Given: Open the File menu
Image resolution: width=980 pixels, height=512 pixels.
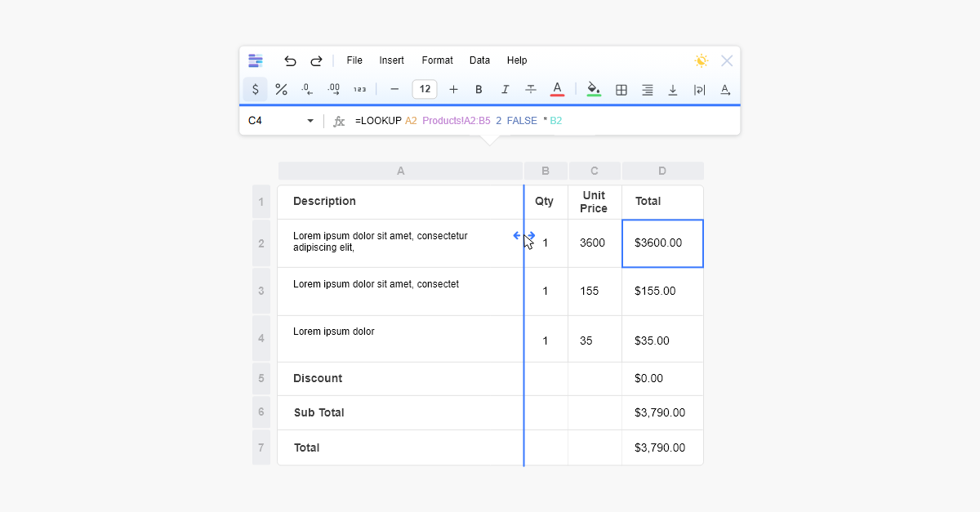Looking at the screenshot, I should coord(354,60).
